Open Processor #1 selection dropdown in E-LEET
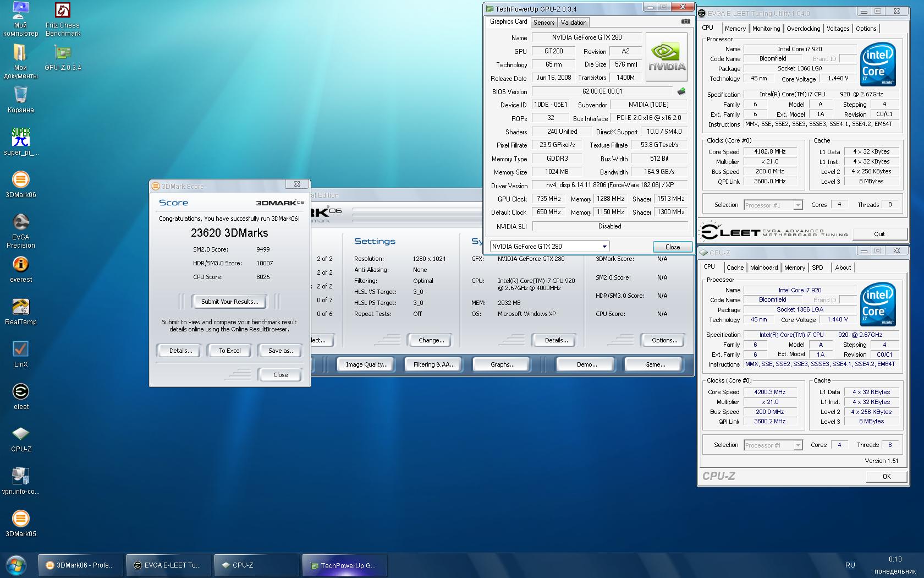Viewport: 924px width, 578px height. point(773,205)
